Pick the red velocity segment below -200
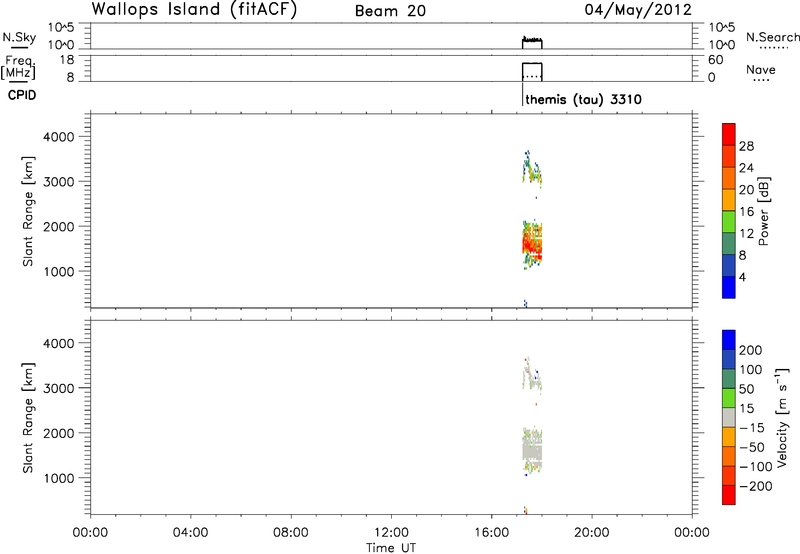The width and height of the screenshot is (800, 554). (x=729, y=495)
